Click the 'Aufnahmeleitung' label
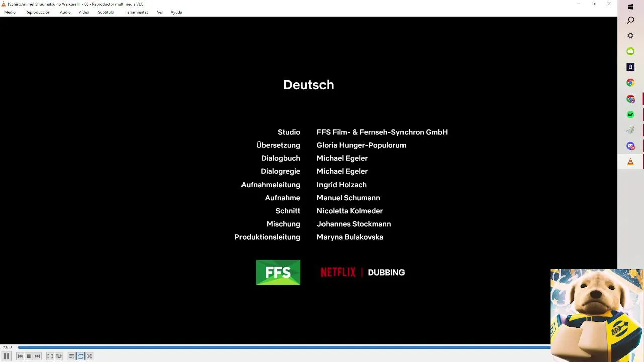 271,185
